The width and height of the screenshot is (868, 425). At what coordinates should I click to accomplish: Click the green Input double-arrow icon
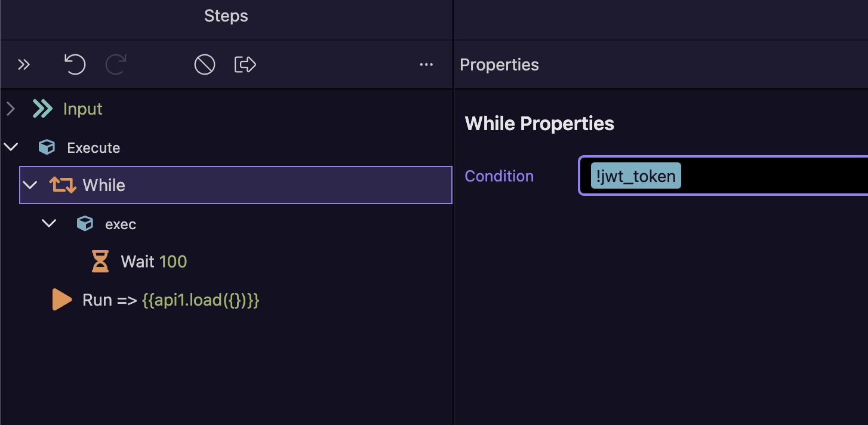[x=42, y=109]
